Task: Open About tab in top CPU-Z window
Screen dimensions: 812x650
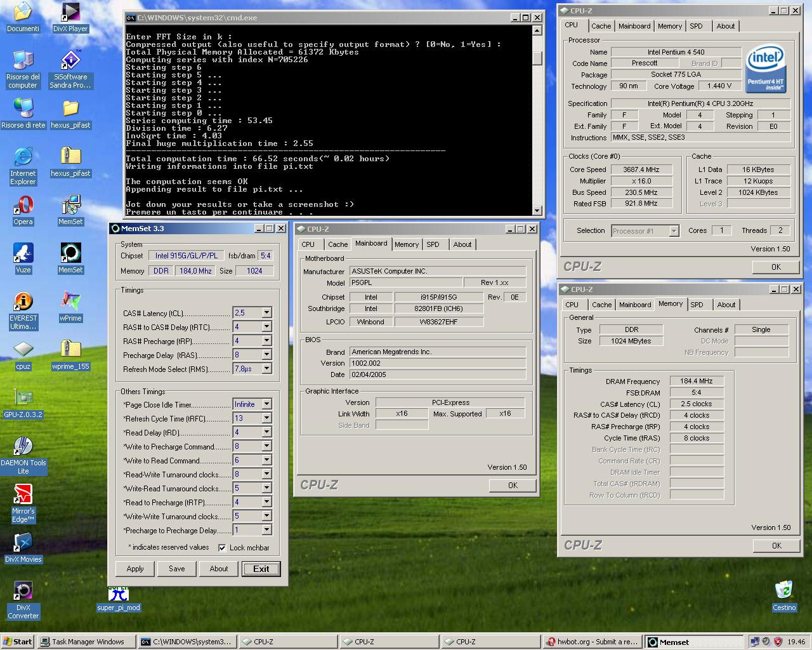Action: tap(725, 26)
